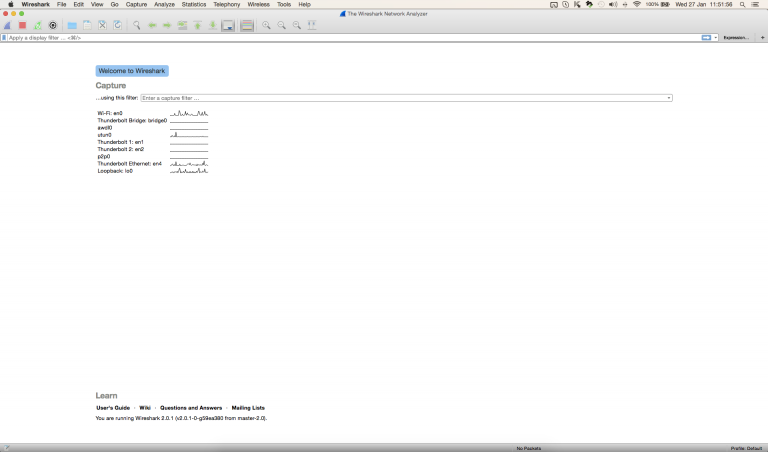Open Spotlight search in the menu bar
The height and width of the screenshot is (452, 768).
pos(743,4)
